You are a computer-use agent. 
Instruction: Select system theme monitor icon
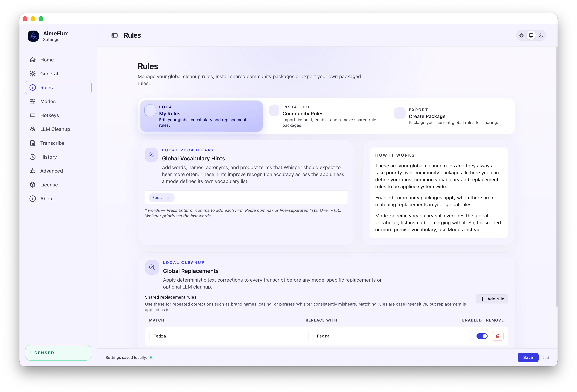point(531,35)
